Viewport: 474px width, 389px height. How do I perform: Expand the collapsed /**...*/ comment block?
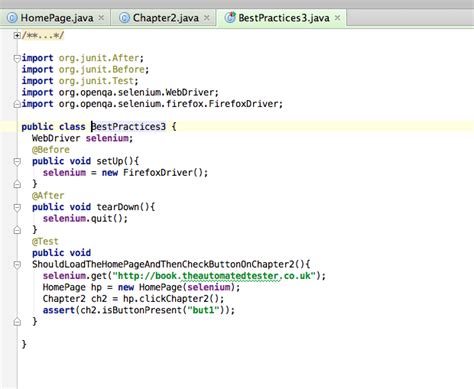pos(17,35)
